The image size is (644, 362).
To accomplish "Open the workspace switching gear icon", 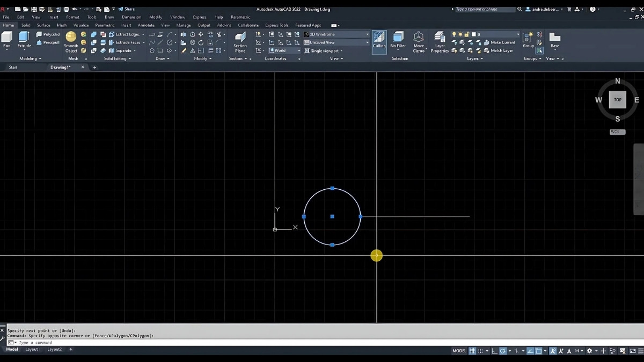I will coord(589,351).
